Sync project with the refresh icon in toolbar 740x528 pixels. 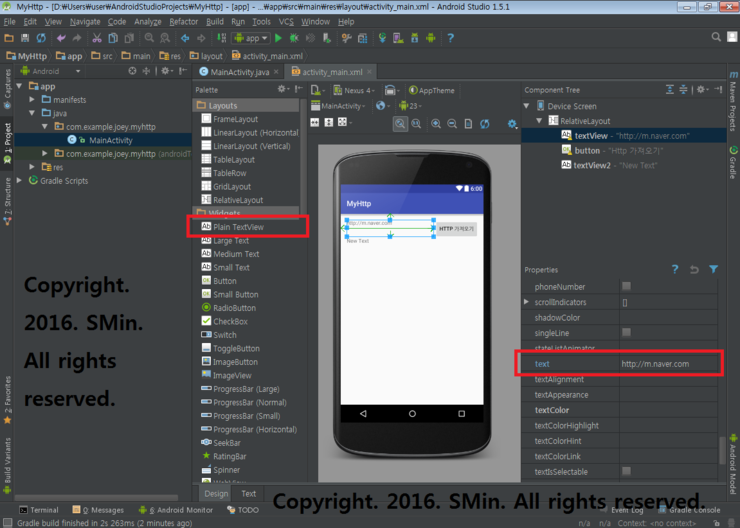pyautogui.click(x=42, y=38)
